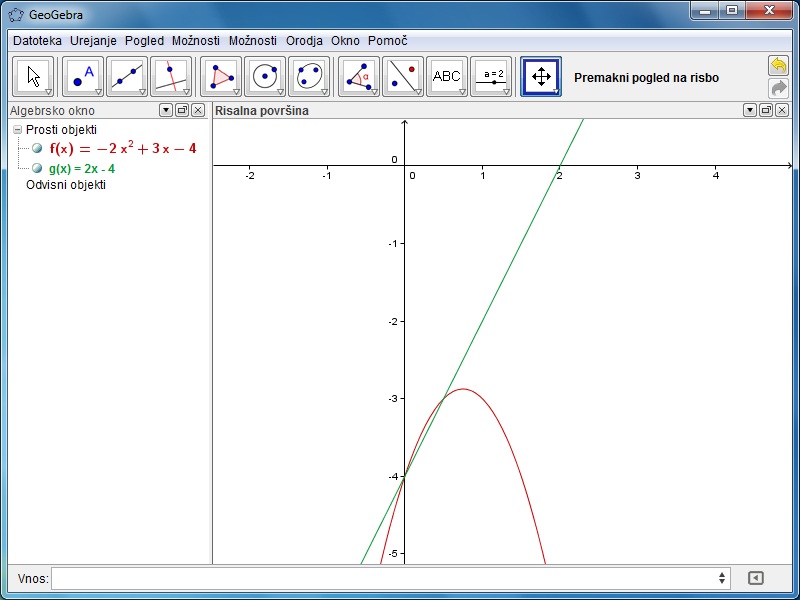Choose the Angle measurement tool
Image resolution: width=800 pixels, height=600 pixels.
point(359,77)
